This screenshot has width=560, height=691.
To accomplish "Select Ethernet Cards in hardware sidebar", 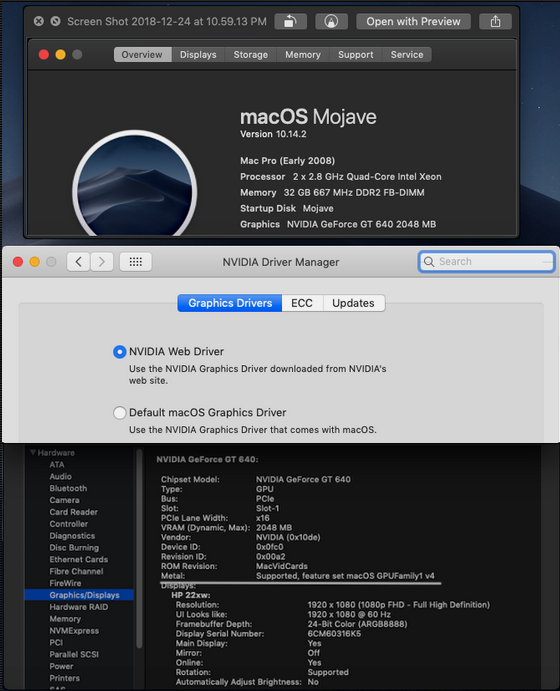I will [78, 560].
